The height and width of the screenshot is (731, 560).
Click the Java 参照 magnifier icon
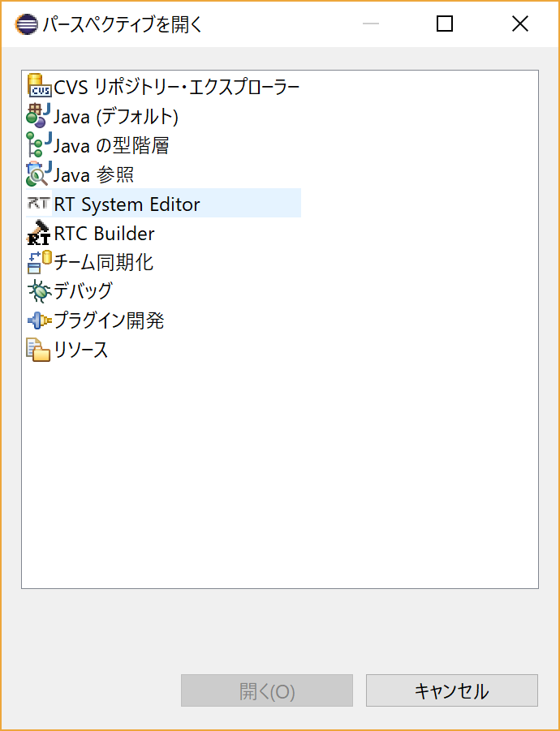[x=39, y=174]
